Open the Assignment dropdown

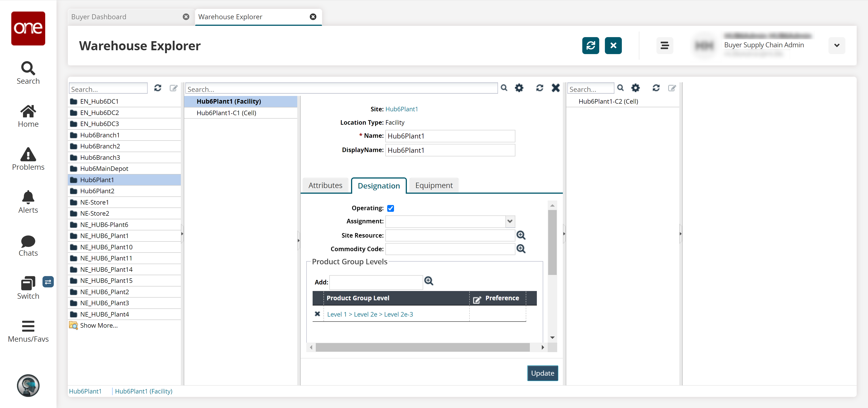[509, 221]
